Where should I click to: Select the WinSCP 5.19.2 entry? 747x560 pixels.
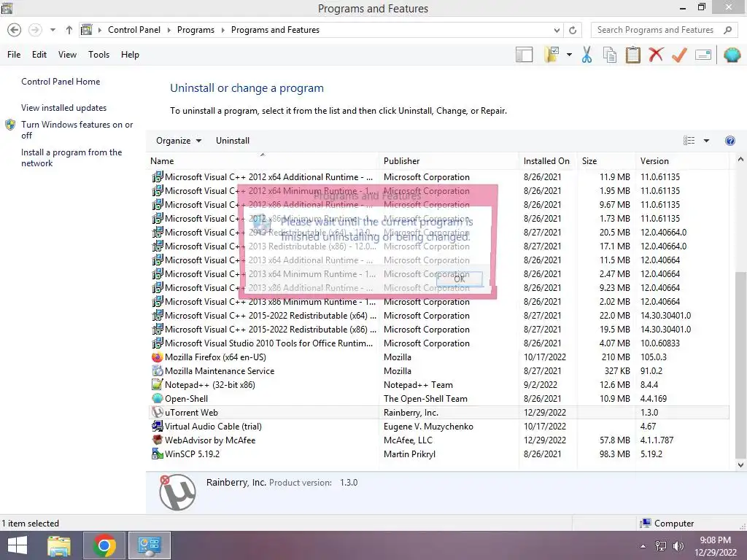pos(438,454)
